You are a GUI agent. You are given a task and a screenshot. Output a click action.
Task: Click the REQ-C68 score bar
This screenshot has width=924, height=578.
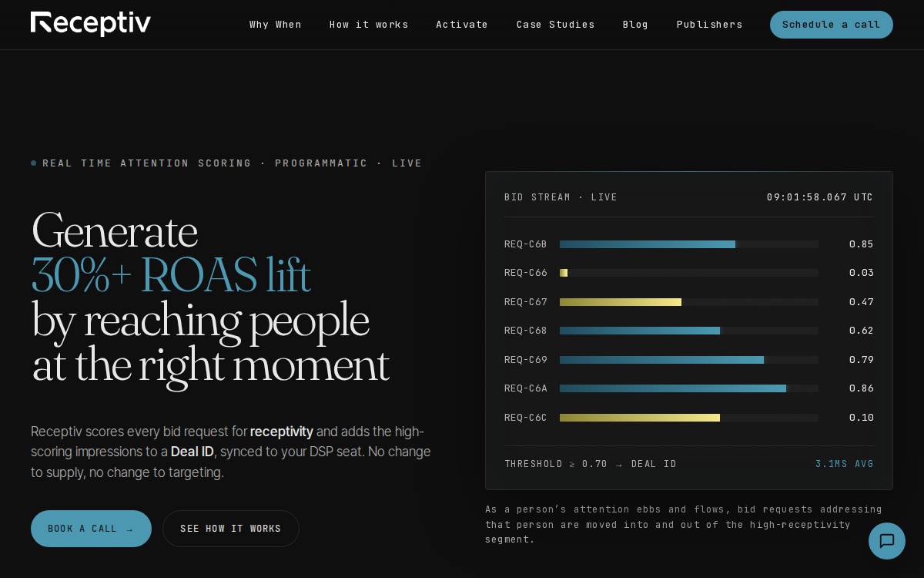coord(689,331)
